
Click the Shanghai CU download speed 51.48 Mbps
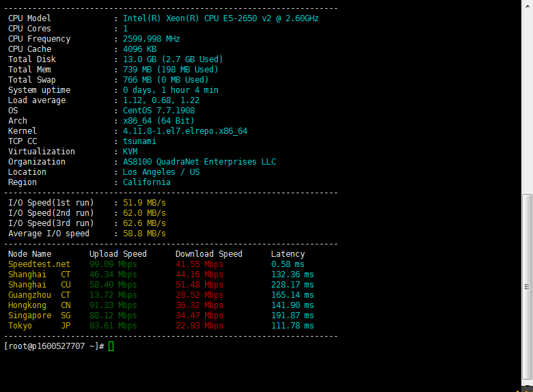pyautogui.click(x=199, y=285)
